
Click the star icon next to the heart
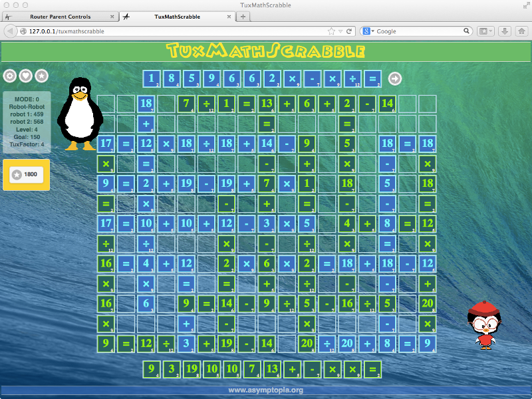(x=41, y=76)
